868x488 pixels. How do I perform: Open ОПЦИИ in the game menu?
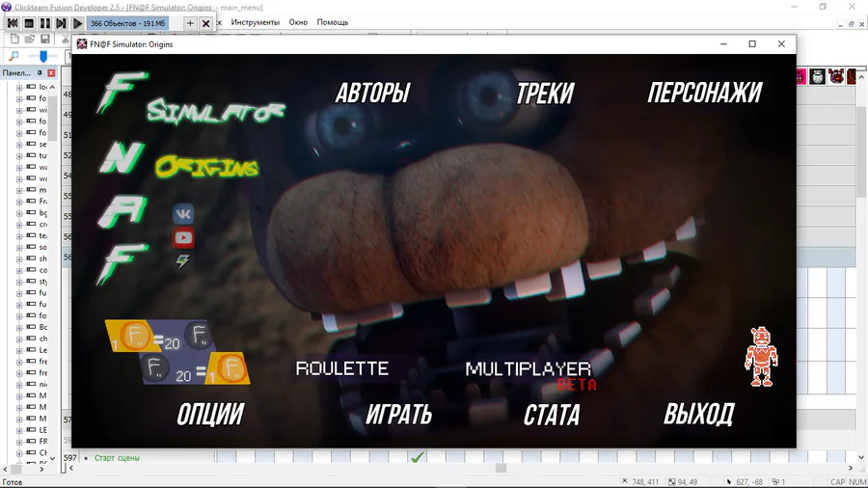(x=210, y=415)
